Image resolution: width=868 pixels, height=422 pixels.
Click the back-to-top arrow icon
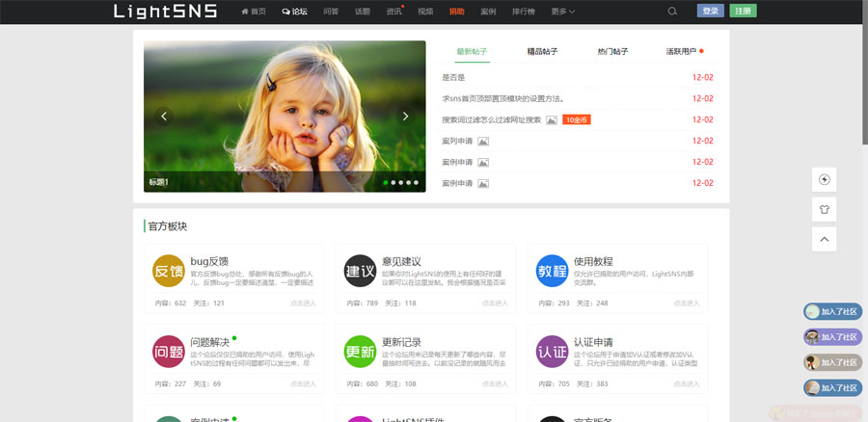[x=825, y=240]
